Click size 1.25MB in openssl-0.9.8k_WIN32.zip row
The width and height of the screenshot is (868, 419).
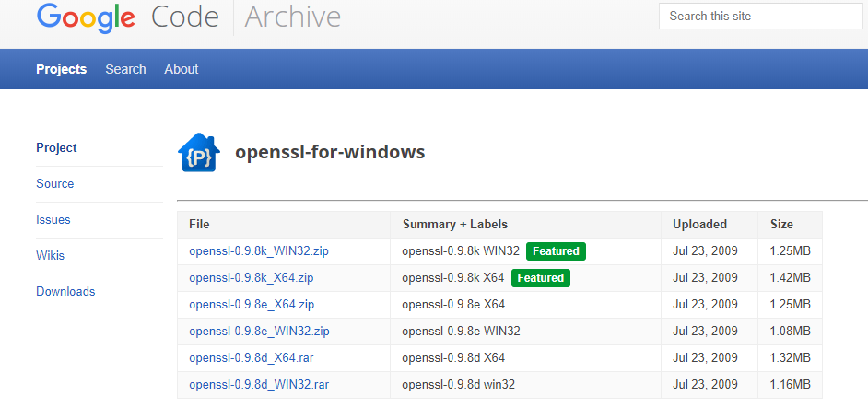pyautogui.click(x=790, y=251)
